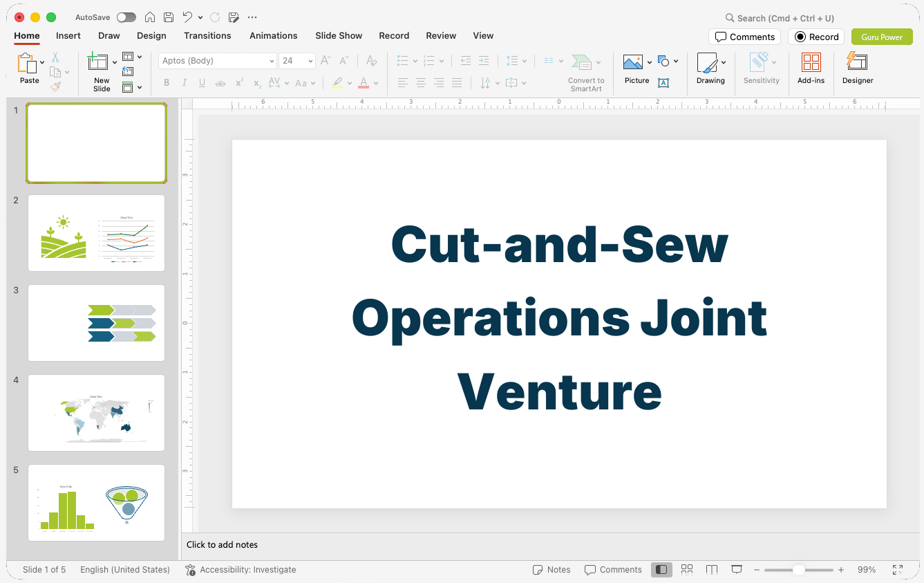924x583 pixels.
Task: Open the Insert tab
Action: point(68,36)
